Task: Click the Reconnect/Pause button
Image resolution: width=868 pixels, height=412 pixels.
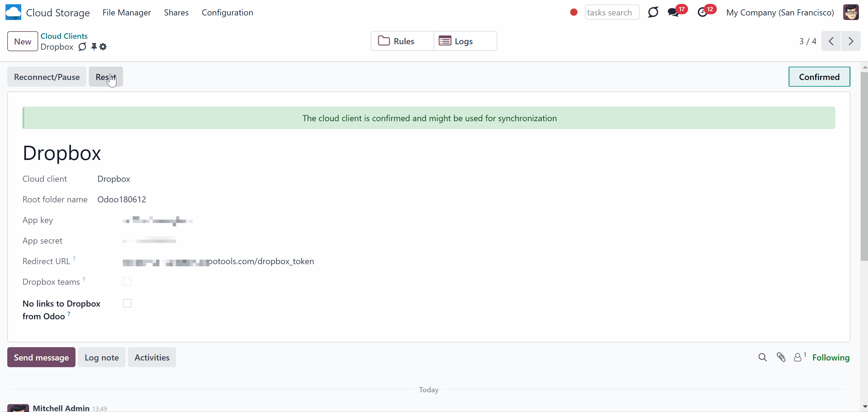Action: pyautogui.click(x=47, y=77)
